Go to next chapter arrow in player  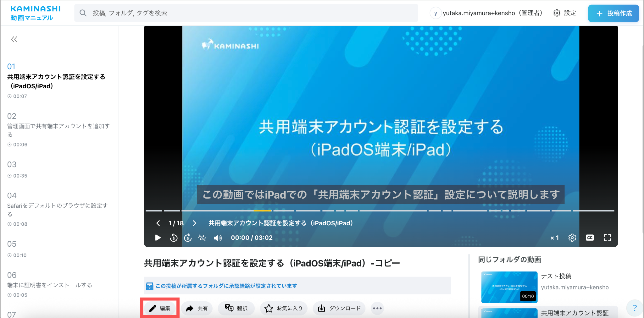click(x=194, y=223)
